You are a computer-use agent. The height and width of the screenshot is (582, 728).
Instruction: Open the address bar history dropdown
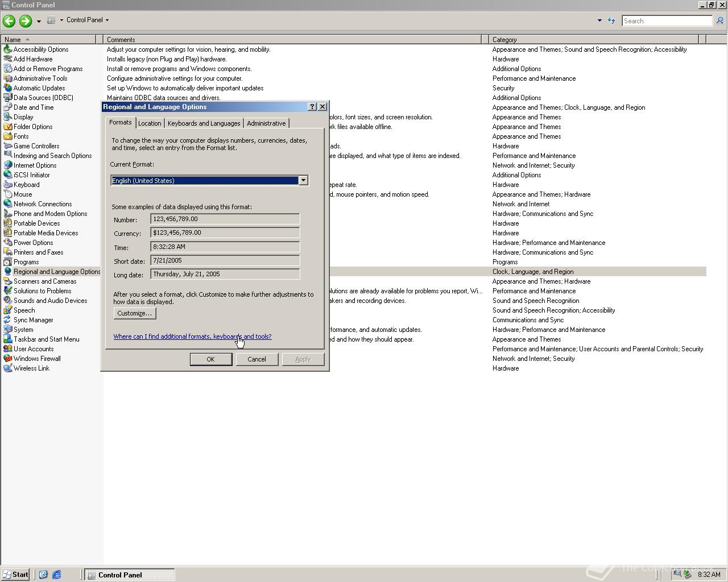click(x=599, y=20)
